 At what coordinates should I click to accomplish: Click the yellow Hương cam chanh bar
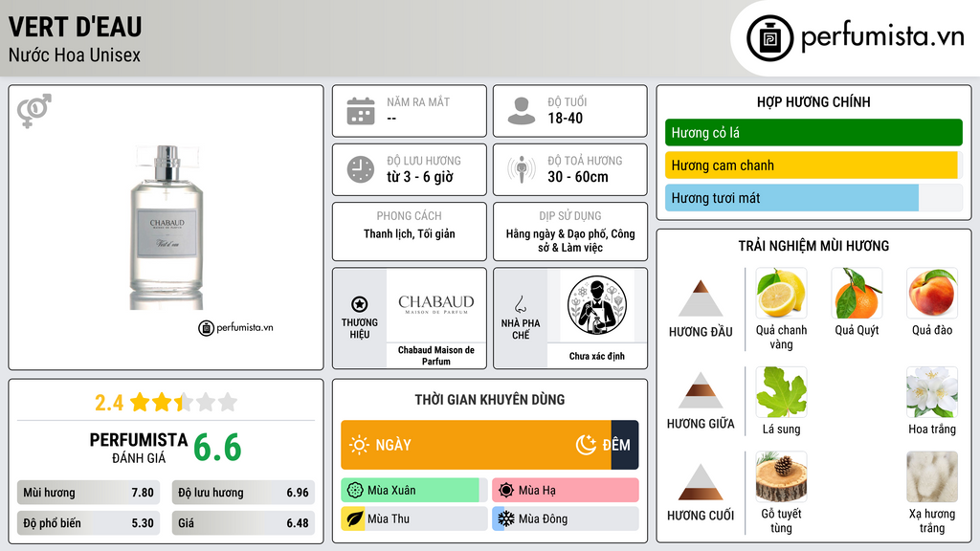(813, 165)
